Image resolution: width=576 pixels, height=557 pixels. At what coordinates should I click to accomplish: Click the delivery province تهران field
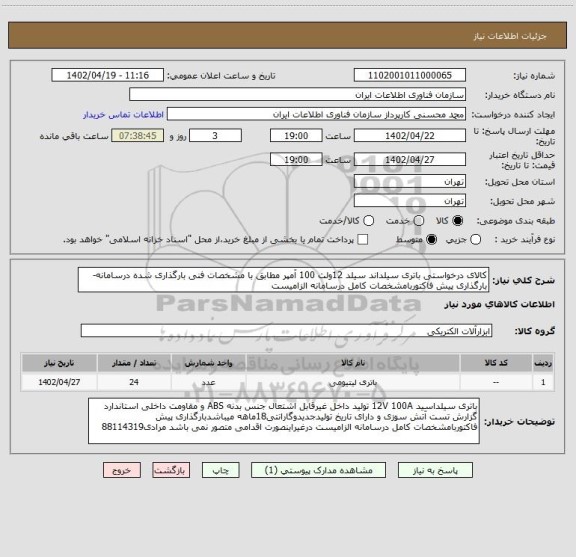point(410,182)
